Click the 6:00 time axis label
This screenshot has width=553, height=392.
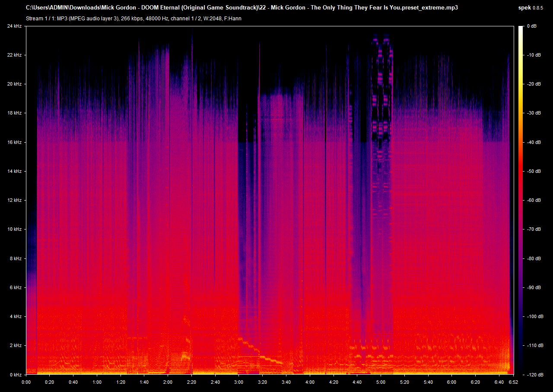coord(451,382)
